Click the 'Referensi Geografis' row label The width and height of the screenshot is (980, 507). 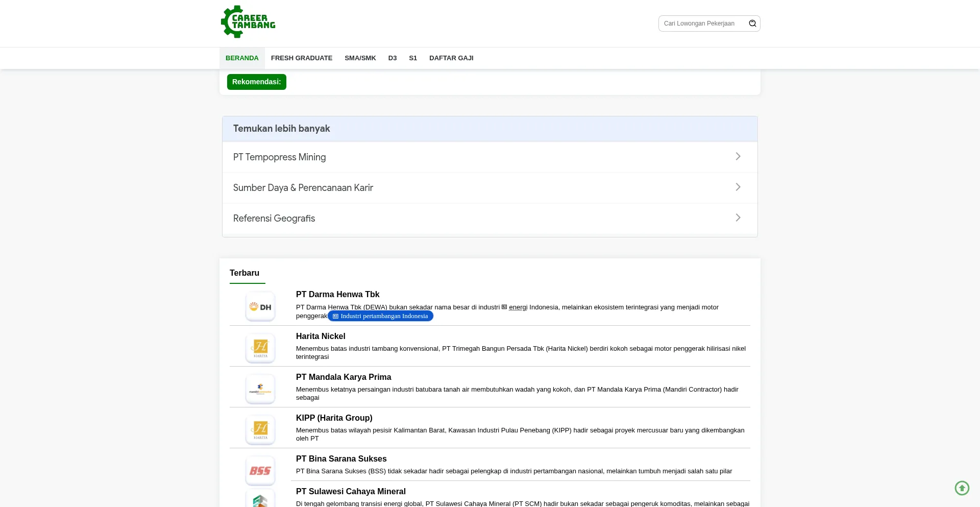[x=274, y=219]
